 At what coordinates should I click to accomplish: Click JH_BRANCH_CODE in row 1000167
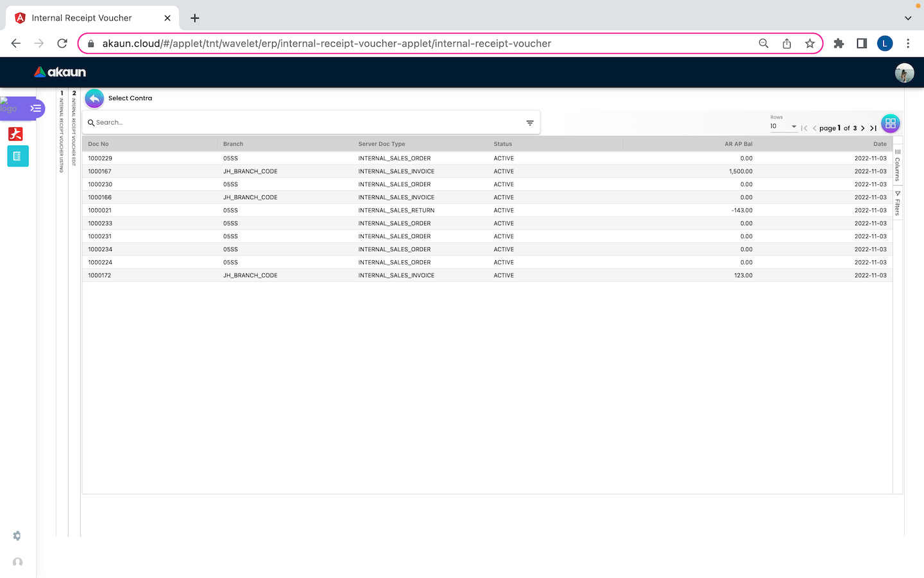click(x=250, y=171)
